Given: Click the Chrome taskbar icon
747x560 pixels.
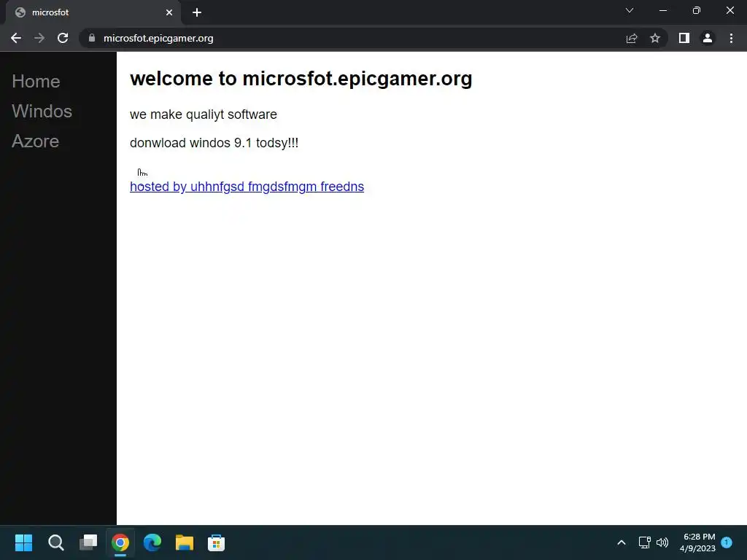Looking at the screenshot, I should (120, 542).
